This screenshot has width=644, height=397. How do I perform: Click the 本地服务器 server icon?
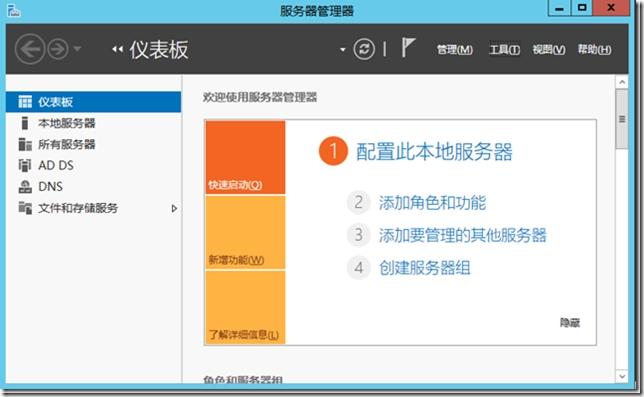coord(25,123)
